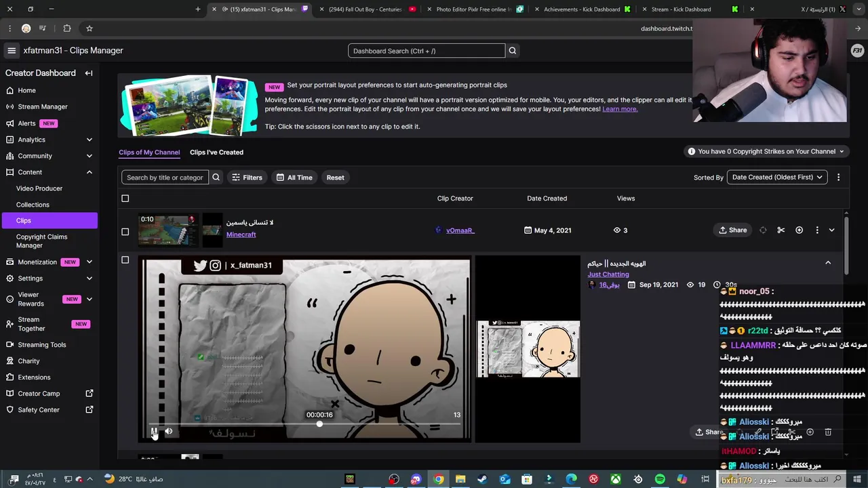The image size is (868, 488).
Task: Open the browser extensions puzzle icon
Action: tap(66, 28)
